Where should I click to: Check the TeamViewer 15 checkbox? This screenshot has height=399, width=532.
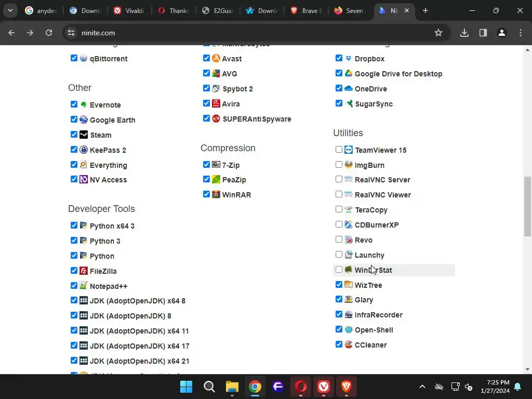(339, 149)
